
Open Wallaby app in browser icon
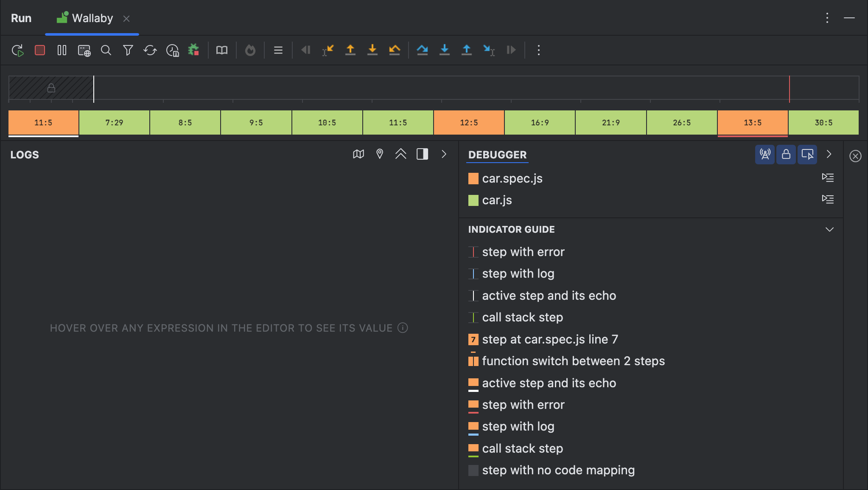click(84, 50)
